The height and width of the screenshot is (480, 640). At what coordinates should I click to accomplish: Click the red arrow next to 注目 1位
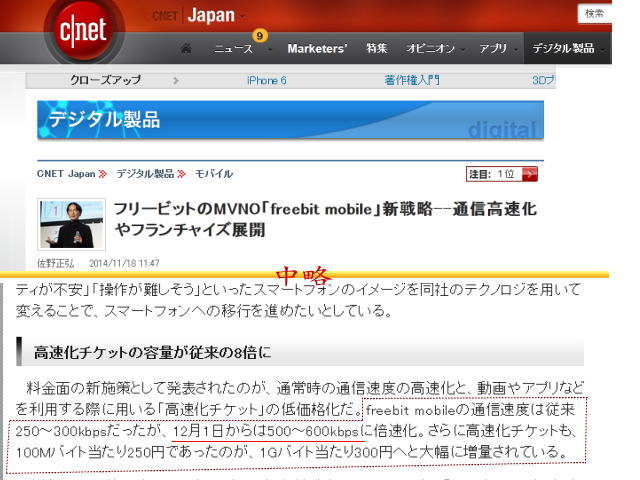[x=529, y=174]
